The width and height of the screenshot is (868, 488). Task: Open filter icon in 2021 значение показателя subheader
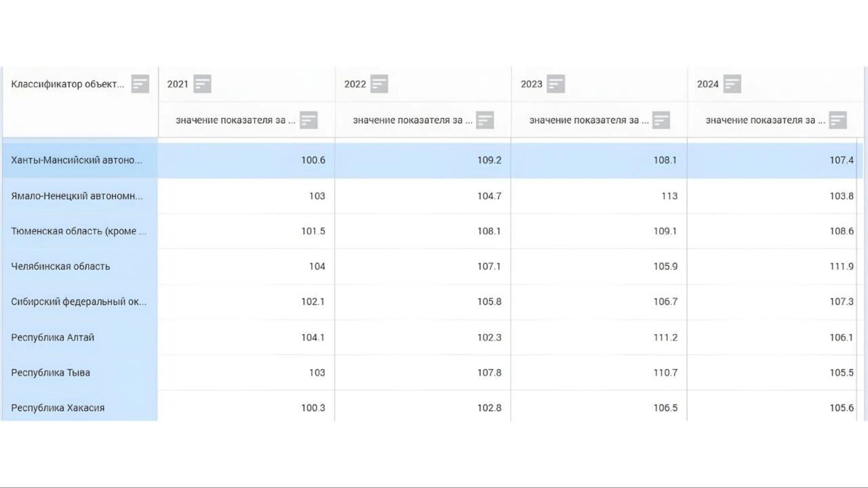click(x=309, y=120)
